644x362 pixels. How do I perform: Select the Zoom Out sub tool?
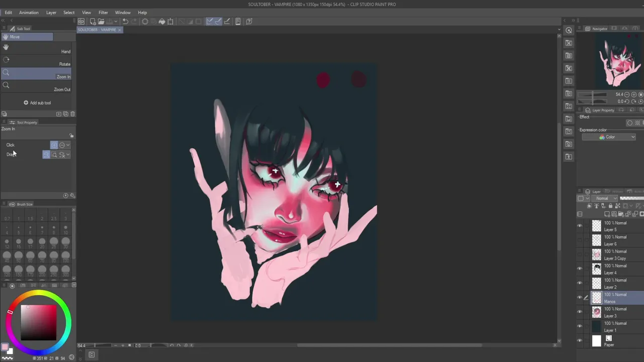36,86
